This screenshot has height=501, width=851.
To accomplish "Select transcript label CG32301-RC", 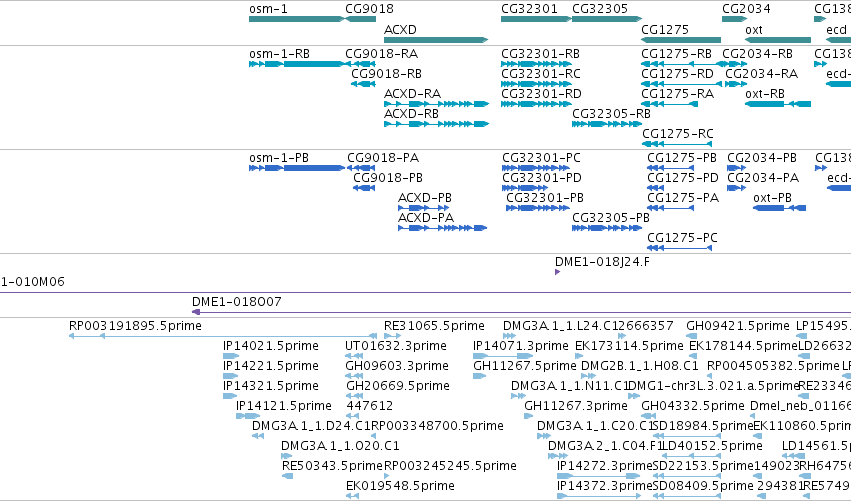I will [x=541, y=74].
